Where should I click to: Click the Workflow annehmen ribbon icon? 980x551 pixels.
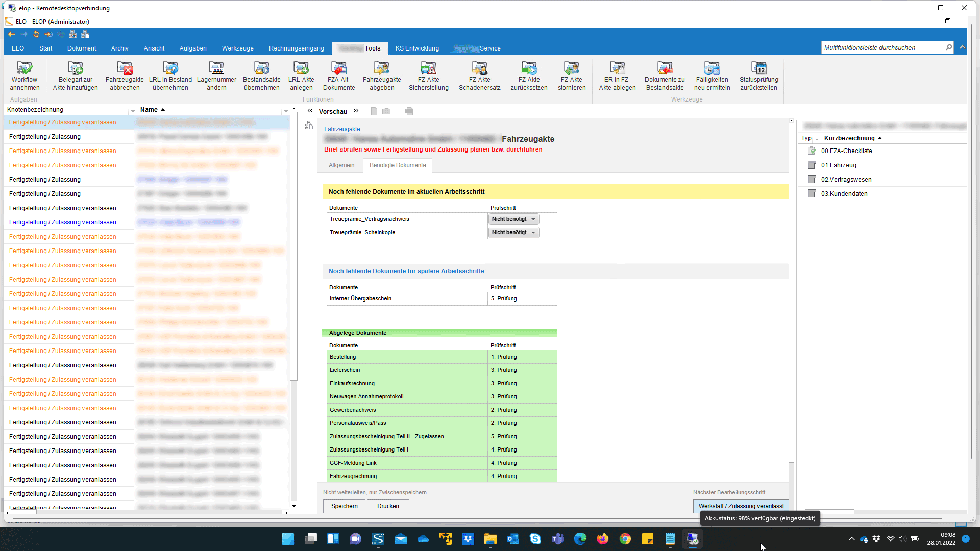24,68
